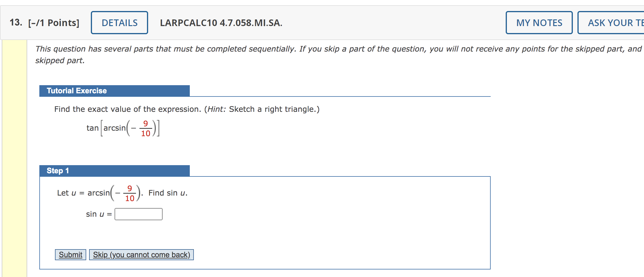Image resolution: width=644 pixels, height=277 pixels.
Task: Submit the answer for Step 1
Action: [x=70, y=254]
